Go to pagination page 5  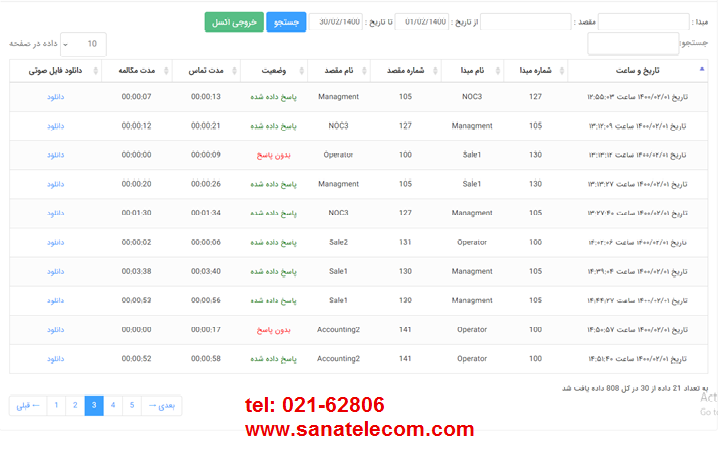[x=132, y=405]
